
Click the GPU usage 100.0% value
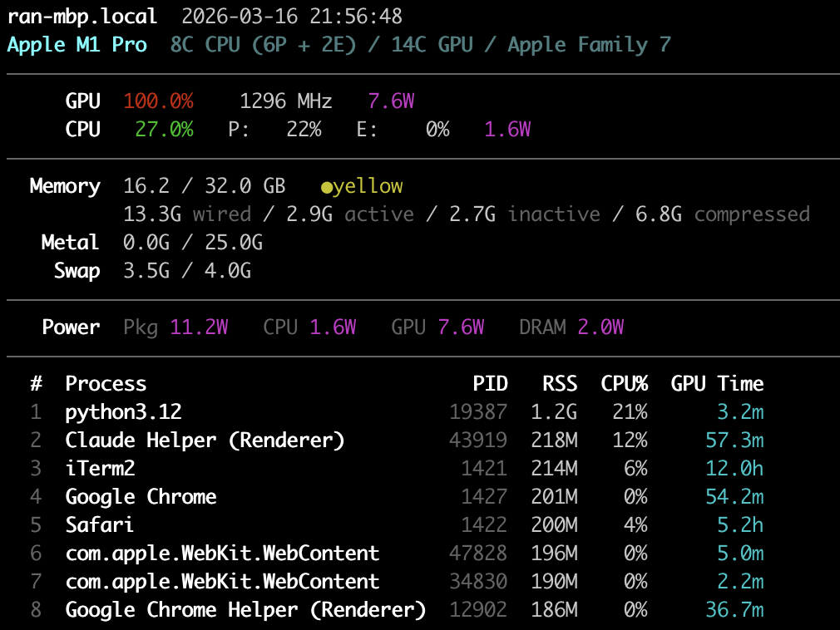point(159,101)
